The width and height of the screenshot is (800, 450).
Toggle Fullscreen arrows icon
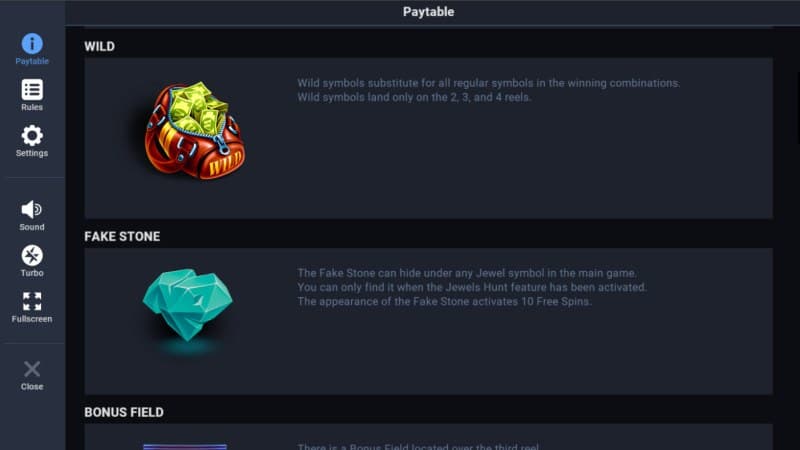32,301
